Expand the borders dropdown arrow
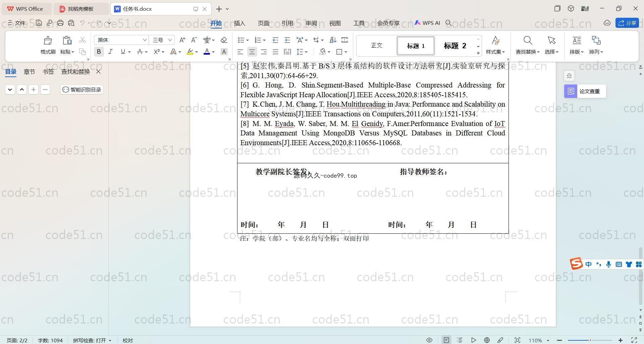Viewport: 644px width, 344px height. (x=346, y=52)
